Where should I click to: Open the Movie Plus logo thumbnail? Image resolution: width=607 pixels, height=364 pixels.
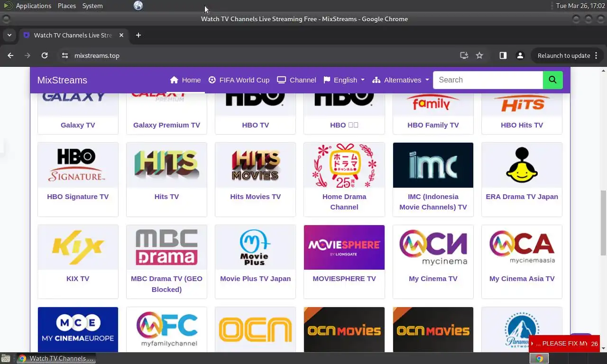(x=255, y=247)
